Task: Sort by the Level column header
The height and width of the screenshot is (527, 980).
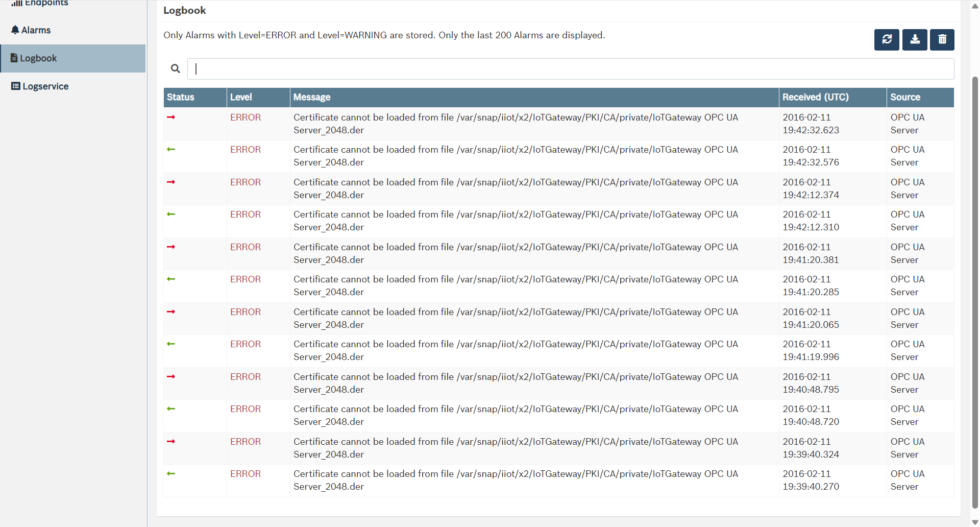Action: [x=241, y=97]
